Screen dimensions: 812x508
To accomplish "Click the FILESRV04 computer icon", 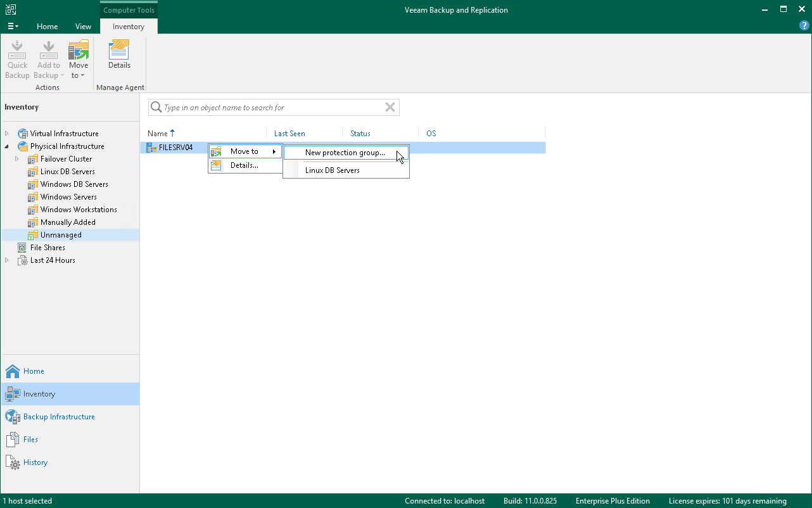I will point(151,148).
